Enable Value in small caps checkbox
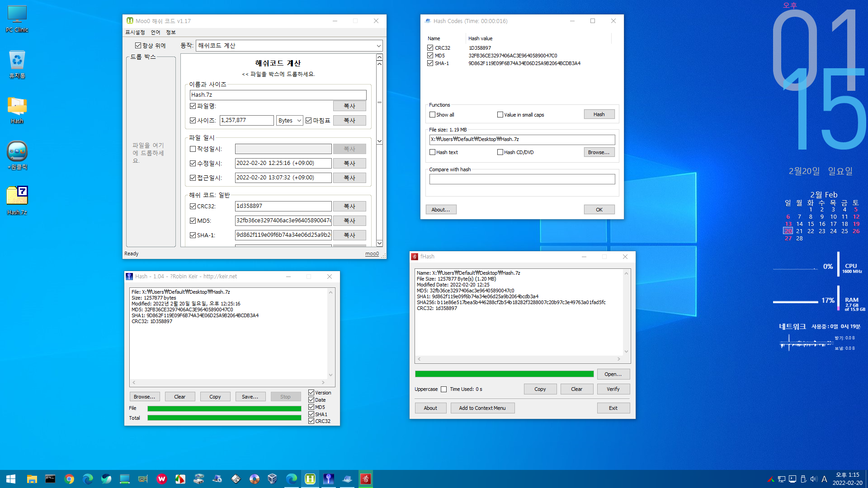The height and width of the screenshot is (488, 868). [x=500, y=115]
